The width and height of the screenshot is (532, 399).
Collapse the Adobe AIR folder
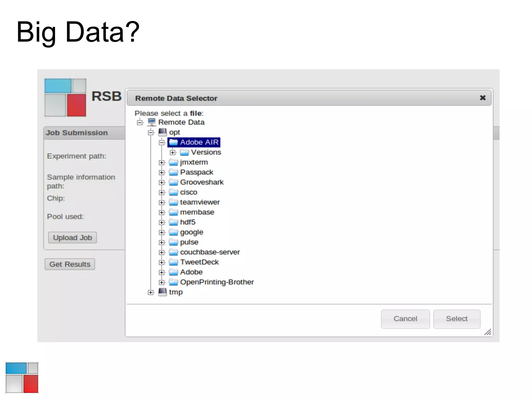pyautogui.click(x=162, y=142)
